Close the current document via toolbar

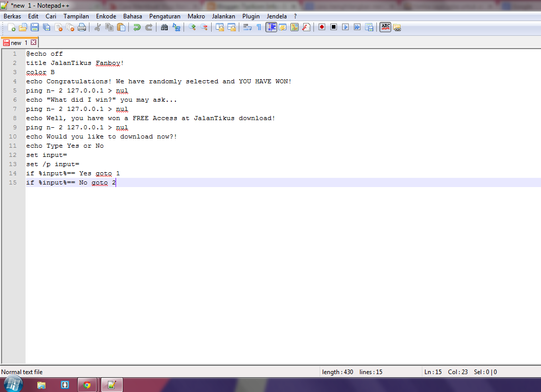tap(58, 27)
